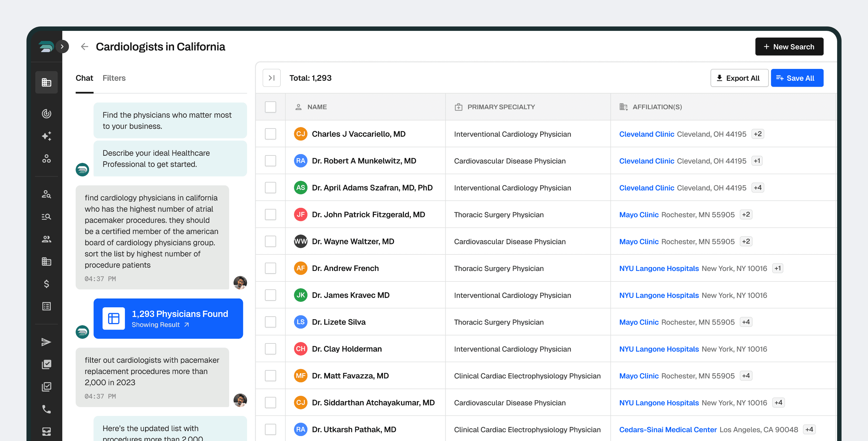This screenshot has height=441, width=868.
Task: Click the CH avatar for Dr. Clay Holderman
Action: click(x=300, y=349)
